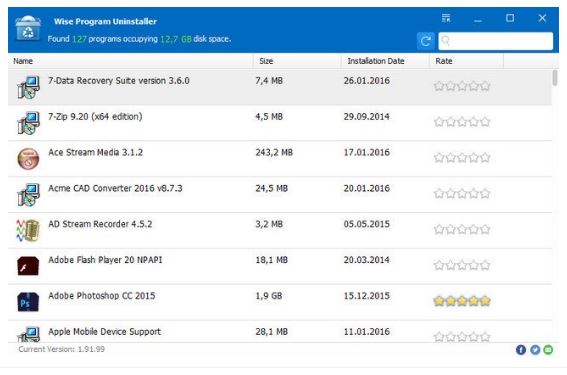Rate Acme CAD Converter with the stars

[462, 193]
